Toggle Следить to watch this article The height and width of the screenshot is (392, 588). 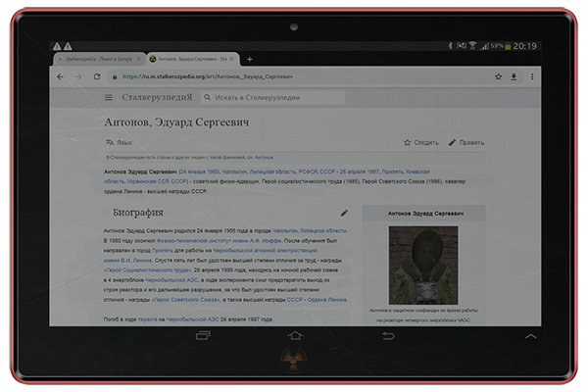pyautogui.click(x=420, y=142)
